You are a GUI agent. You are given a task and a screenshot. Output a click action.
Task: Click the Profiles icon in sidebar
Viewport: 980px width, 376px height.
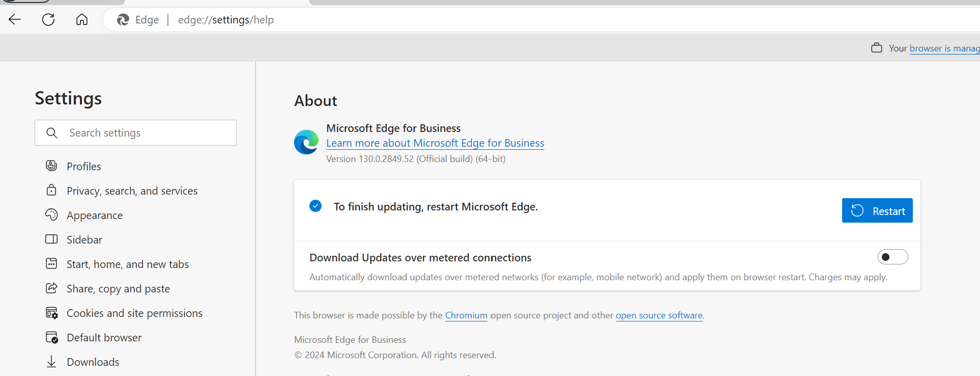[51, 166]
